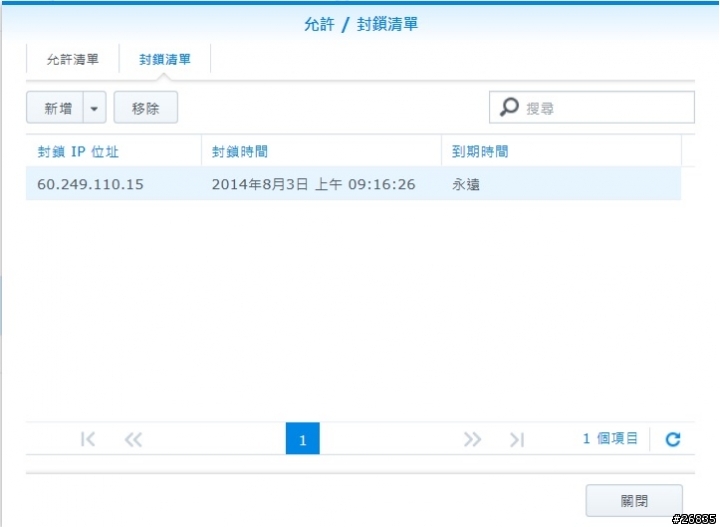
Task: Go to previous page icon
Action: pyautogui.click(x=133, y=439)
